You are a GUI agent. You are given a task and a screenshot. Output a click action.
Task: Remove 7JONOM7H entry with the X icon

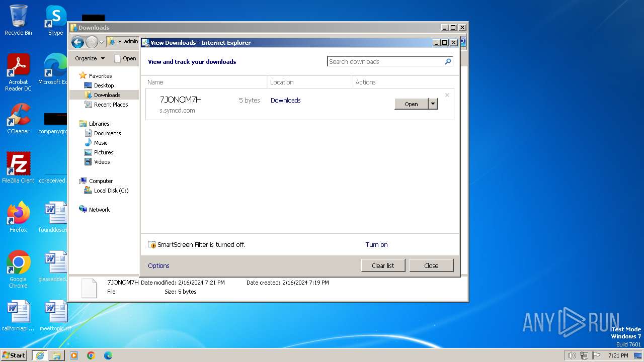pyautogui.click(x=447, y=95)
